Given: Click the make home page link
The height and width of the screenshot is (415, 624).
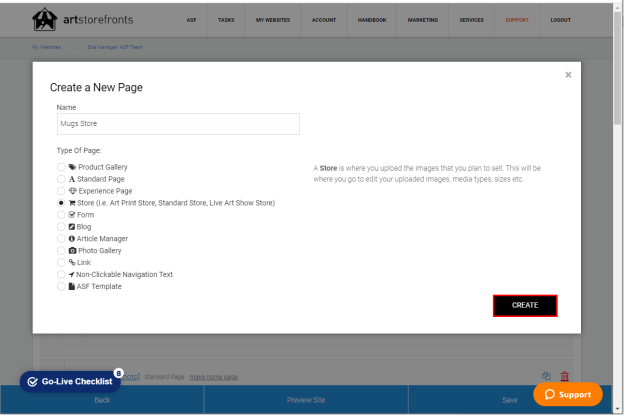Looking at the screenshot, I should 213,377.
